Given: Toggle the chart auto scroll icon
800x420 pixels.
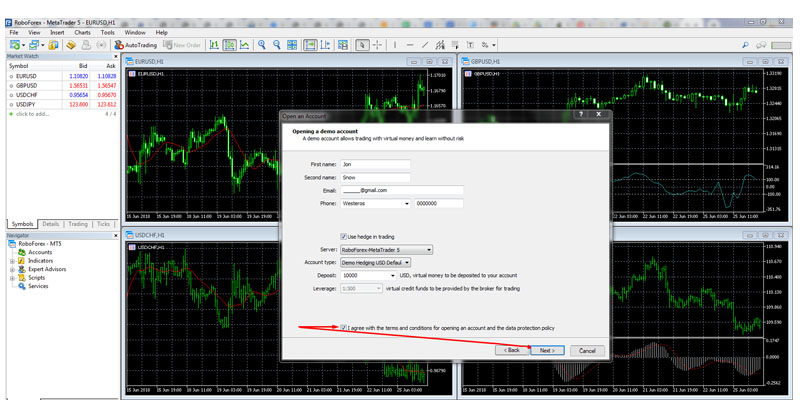Looking at the screenshot, I should pyautogui.click(x=310, y=45).
